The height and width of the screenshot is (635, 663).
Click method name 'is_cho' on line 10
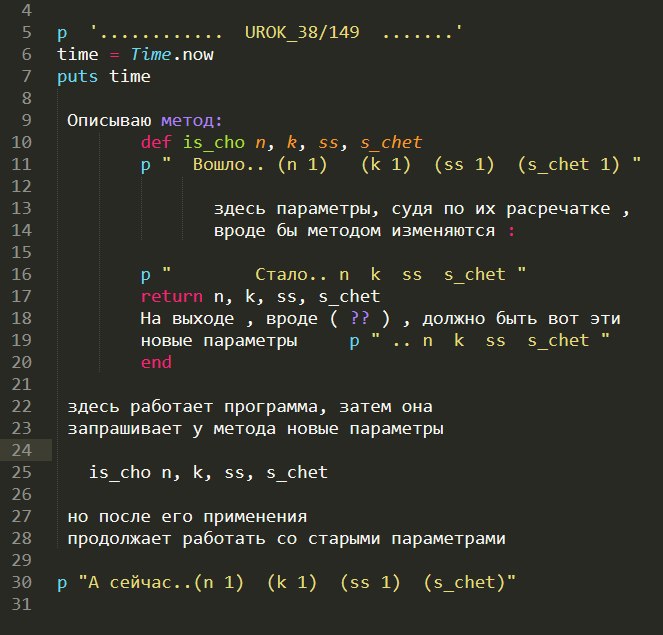(214, 143)
